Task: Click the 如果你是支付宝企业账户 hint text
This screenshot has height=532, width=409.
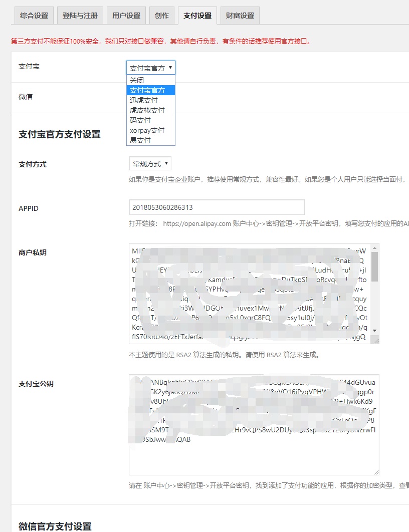Action: pos(268,179)
